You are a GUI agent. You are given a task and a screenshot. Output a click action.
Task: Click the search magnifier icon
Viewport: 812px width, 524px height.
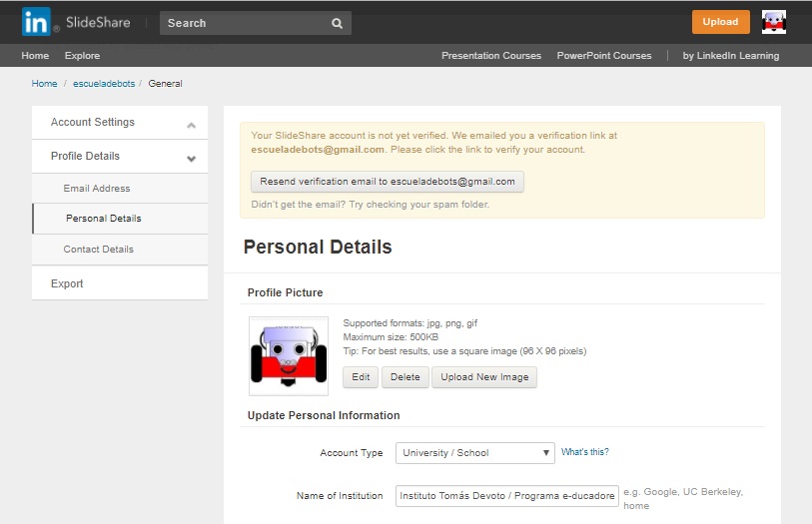[x=338, y=23]
